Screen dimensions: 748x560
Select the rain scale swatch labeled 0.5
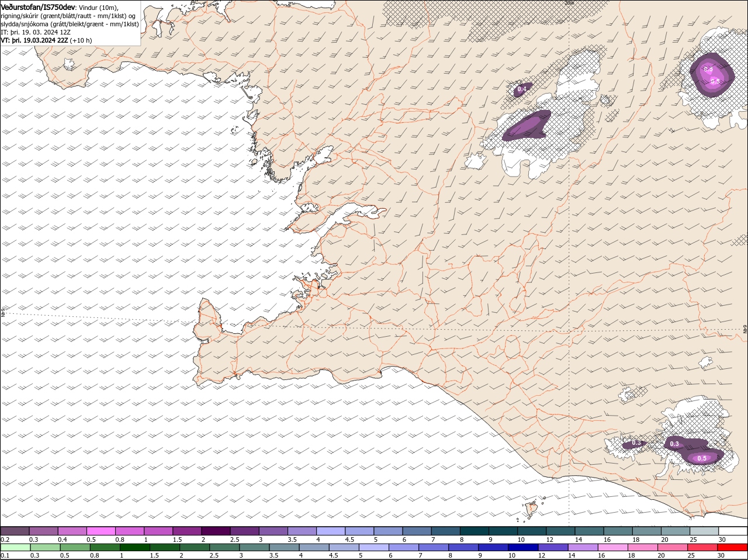click(x=75, y=547)
